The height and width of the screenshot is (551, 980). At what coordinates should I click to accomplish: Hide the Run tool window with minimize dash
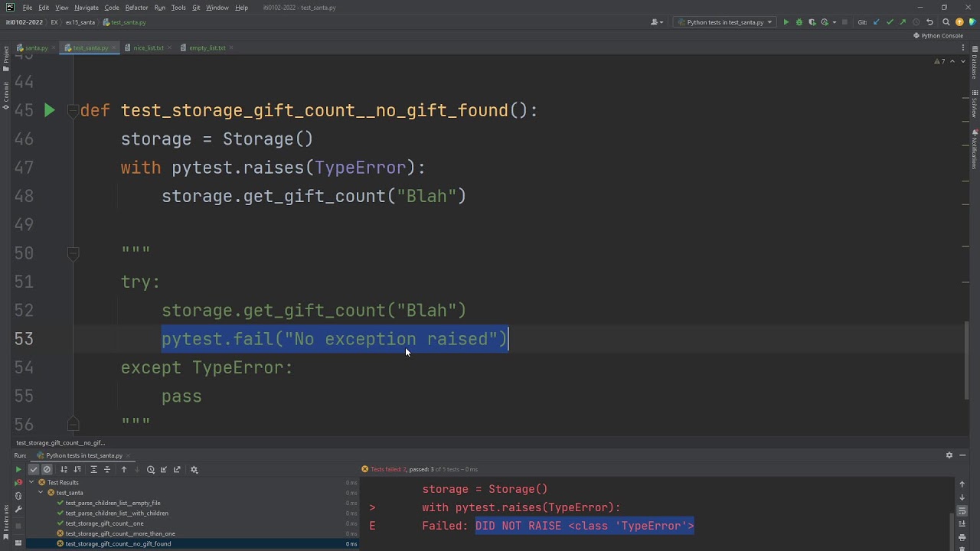963,455
